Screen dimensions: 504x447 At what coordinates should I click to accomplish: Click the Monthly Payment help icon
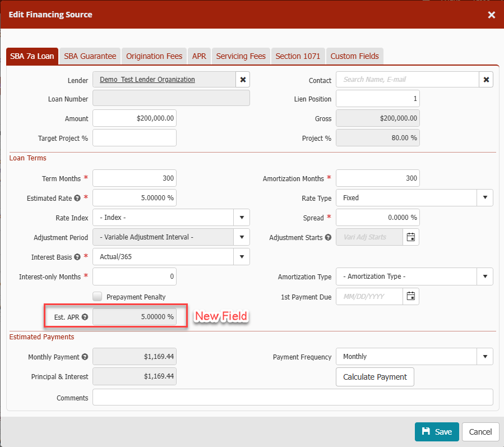pos(85,357)
